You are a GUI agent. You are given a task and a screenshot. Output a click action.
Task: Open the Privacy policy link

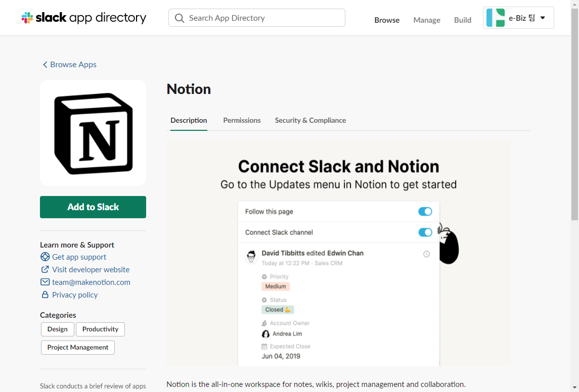point(75,295)
